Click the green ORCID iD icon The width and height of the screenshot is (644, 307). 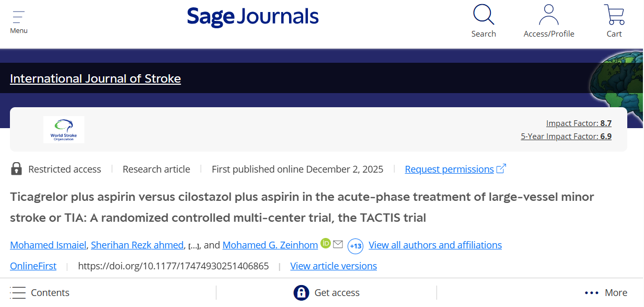(x=325, y=244)
